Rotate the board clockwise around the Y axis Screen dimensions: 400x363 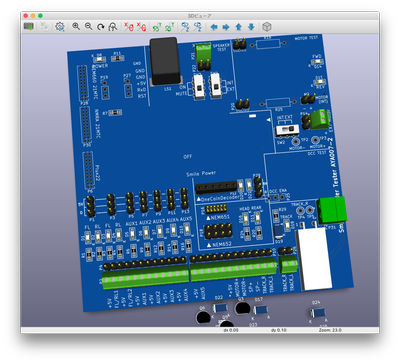(x=157, y=27)
